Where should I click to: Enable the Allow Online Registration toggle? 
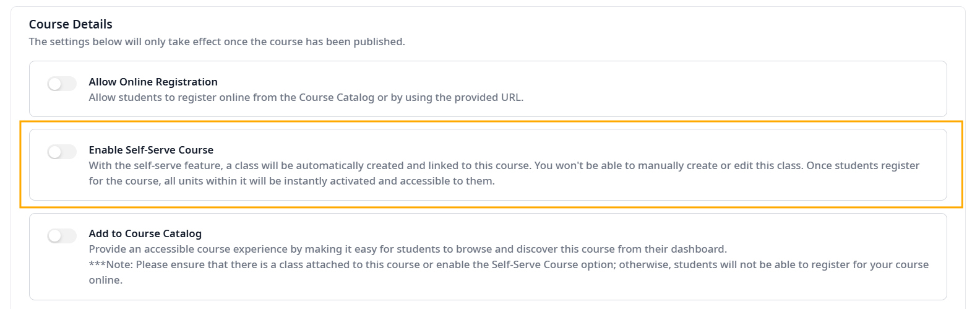tap(62, 84)
